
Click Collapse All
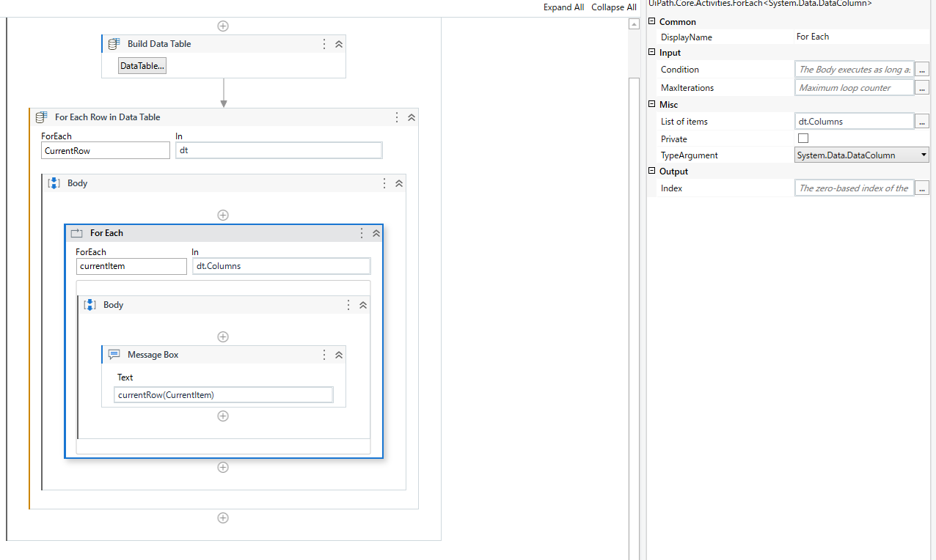click(x=614, y=7)
